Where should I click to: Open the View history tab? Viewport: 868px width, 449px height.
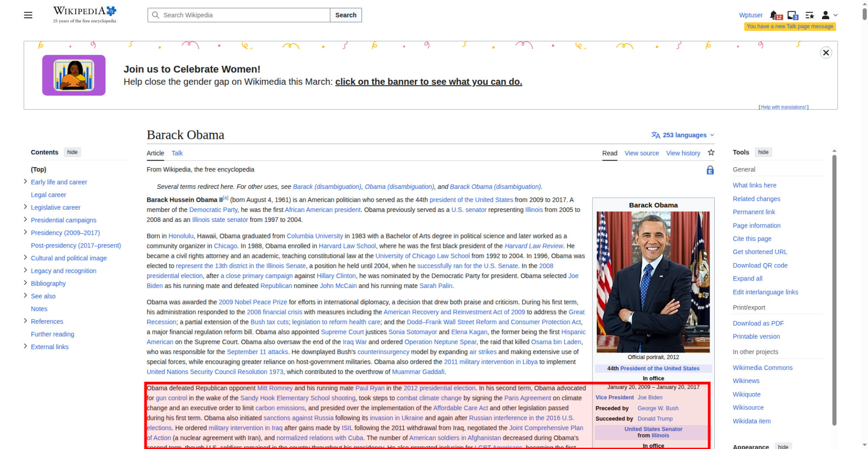[683, 153]
